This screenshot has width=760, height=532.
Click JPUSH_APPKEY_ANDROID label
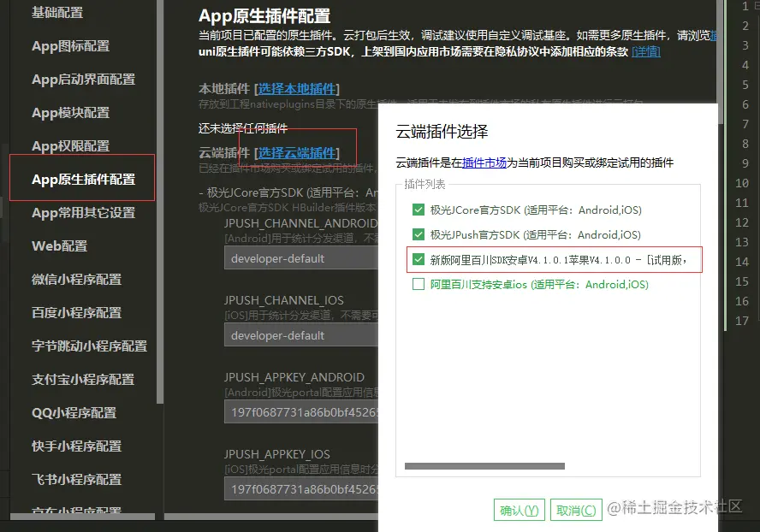point(294,377)
